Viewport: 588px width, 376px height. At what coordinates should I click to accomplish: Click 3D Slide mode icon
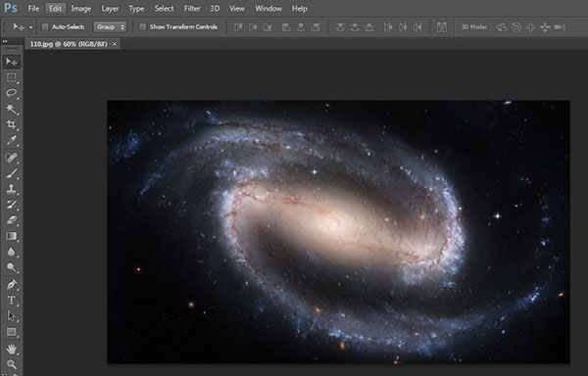(x=545, y=27)
